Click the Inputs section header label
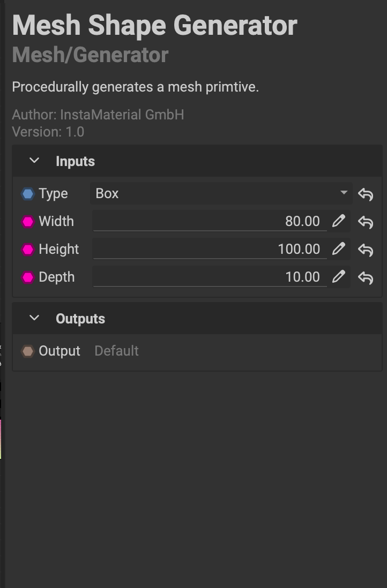Image resolution: width=387 pixels, height=588 pixels. coord(75,161)
